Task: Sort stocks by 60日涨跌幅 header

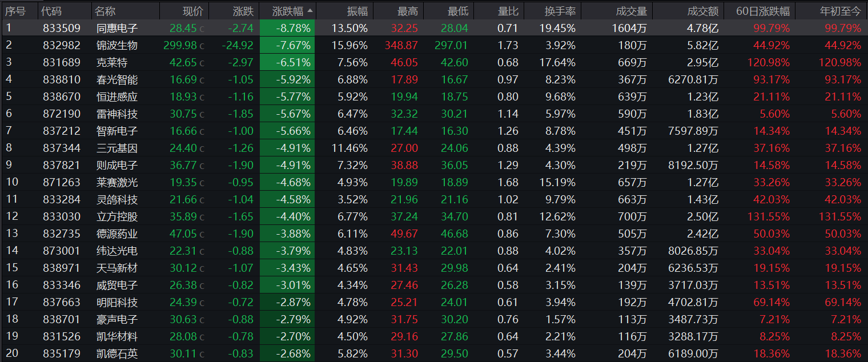Action: tap(763, 11)
